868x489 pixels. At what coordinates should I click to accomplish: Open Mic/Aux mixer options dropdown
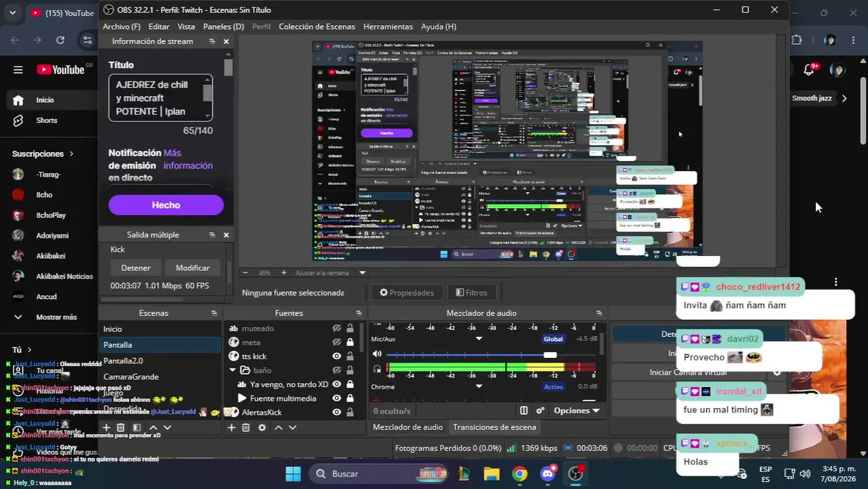[479, 339]
